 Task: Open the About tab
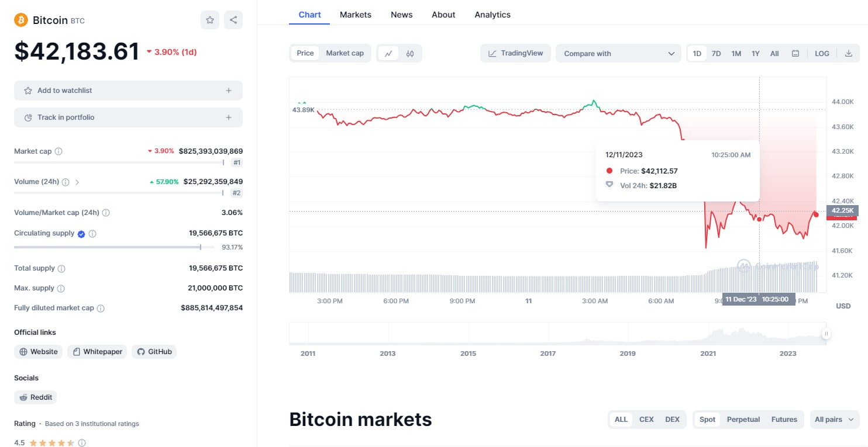point(443,15)
